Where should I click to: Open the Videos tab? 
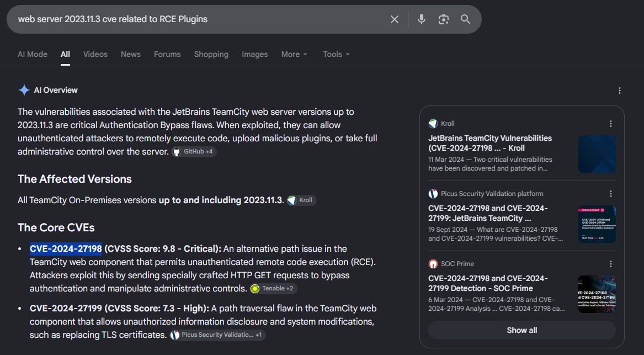pyautogui.click(x=95, y=54)
